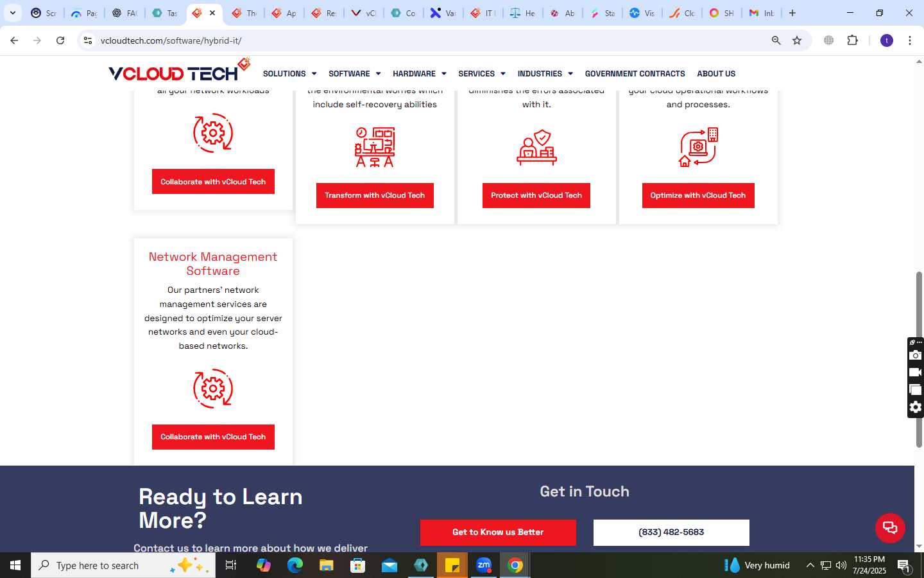Image resolution: width=924 pixels, height=578 pixels.
Task: Expand the INDUSTRIES dropdown menu
Action: click(x=545, y=74)
